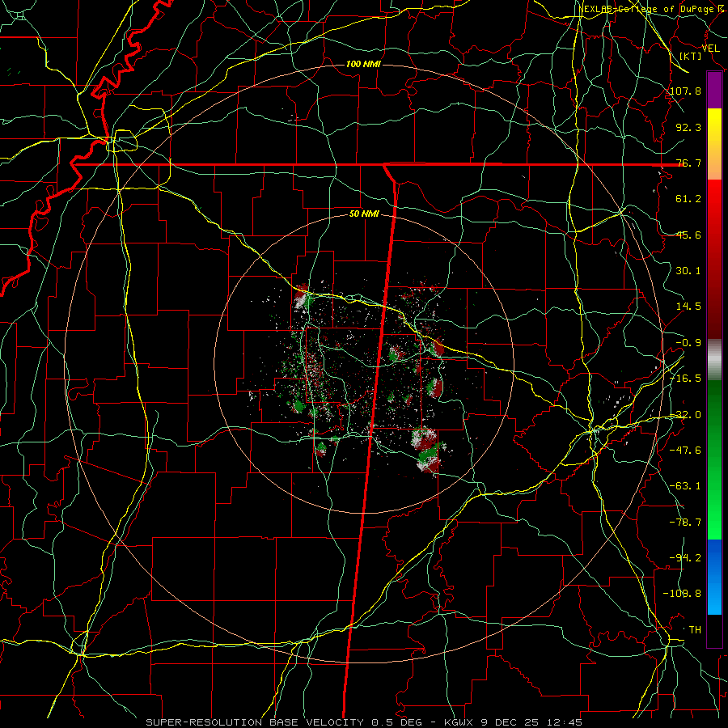Click the 45.6 legend value
The width and height of the screenshot is (728, 728).
tap(688, 235)
